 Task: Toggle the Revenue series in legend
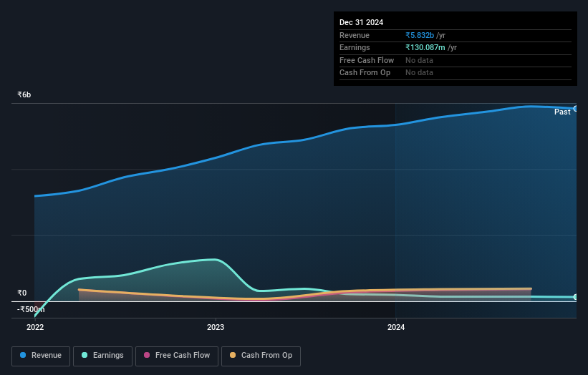(41, 356)
